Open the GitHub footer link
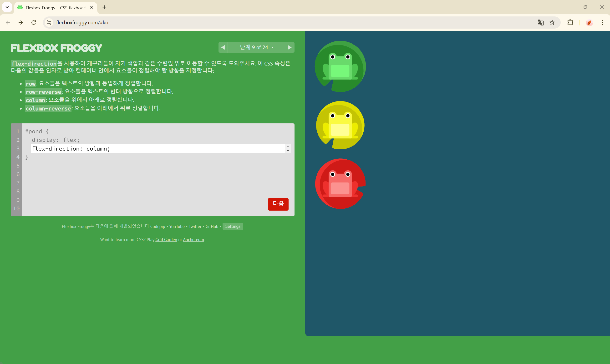This screenshot has height=364, width=610. point(212,226)
